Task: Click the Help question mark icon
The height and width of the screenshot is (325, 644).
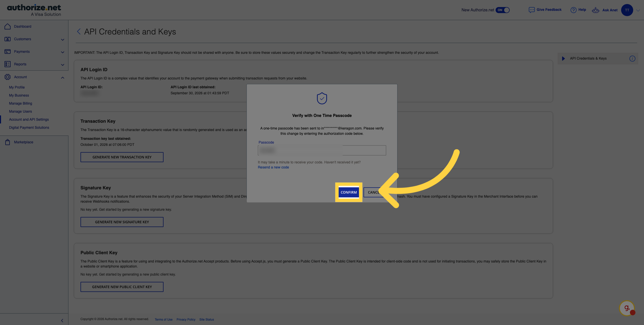Action: click(x=573, y=10)
